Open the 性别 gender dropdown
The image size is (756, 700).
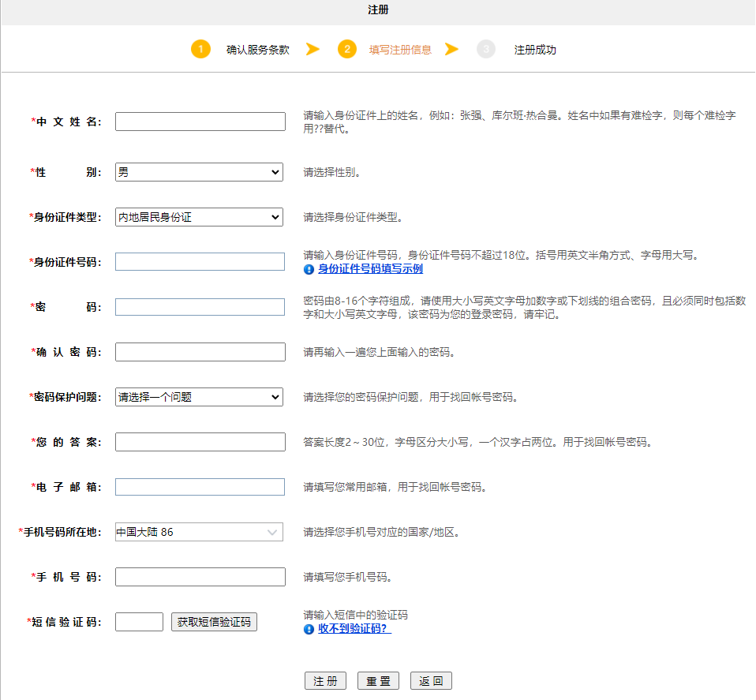pyautogui.click(x=199, y=171)
